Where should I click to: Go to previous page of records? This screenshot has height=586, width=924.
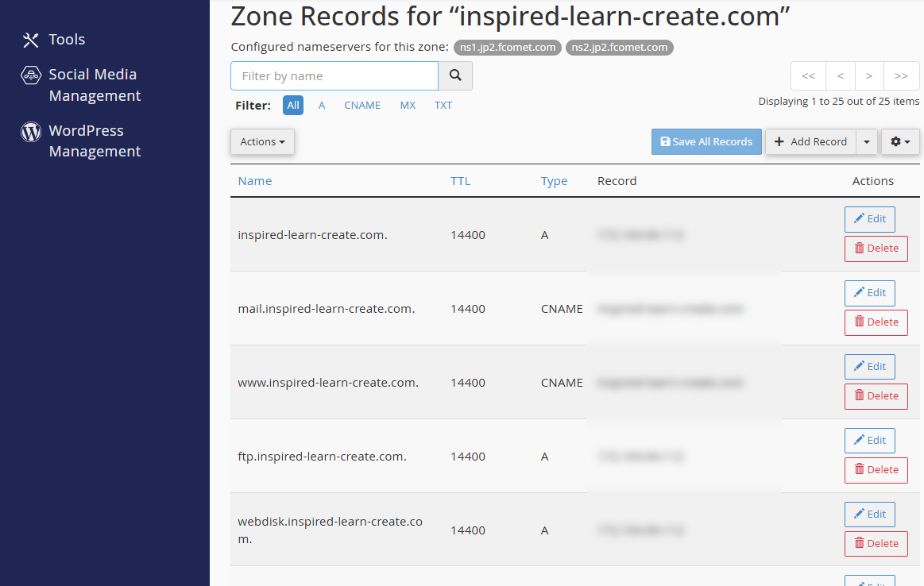click(x=841, y=75)
